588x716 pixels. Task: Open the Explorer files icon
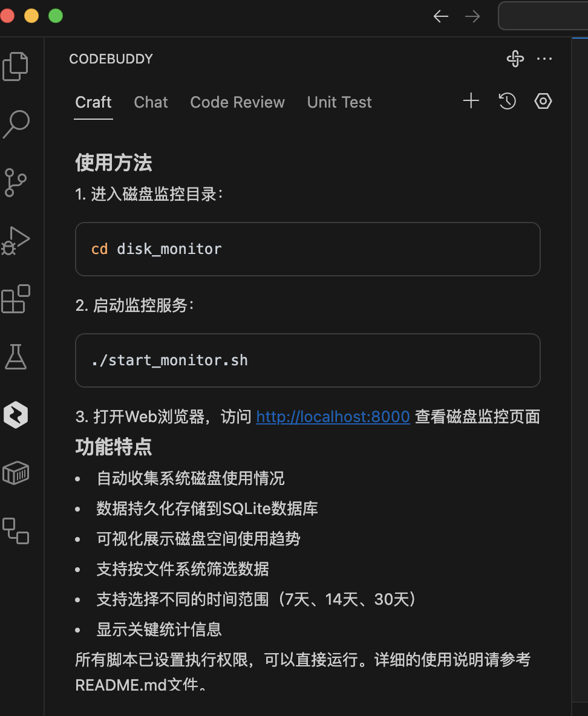click(16, 66)
